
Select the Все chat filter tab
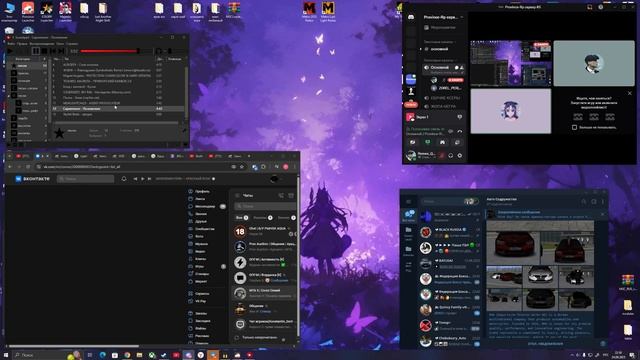[x=241, y=218]
